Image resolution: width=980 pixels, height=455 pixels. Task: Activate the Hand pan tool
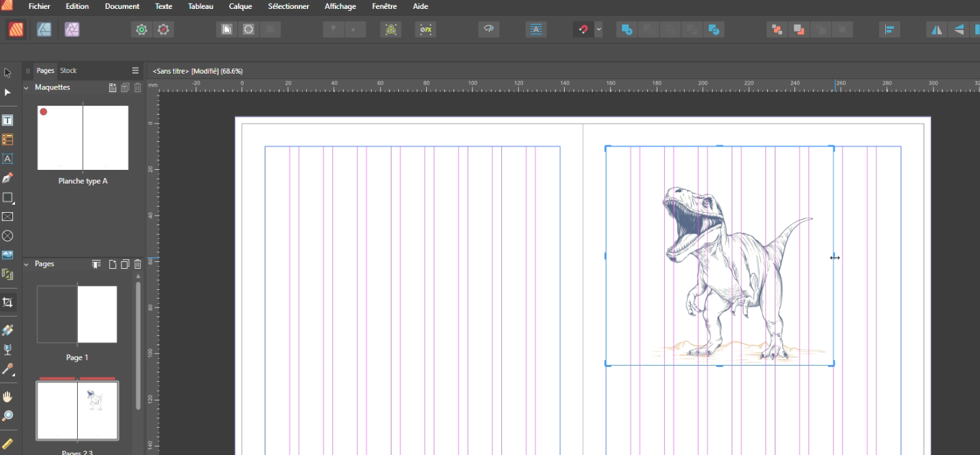pos(8,397)
